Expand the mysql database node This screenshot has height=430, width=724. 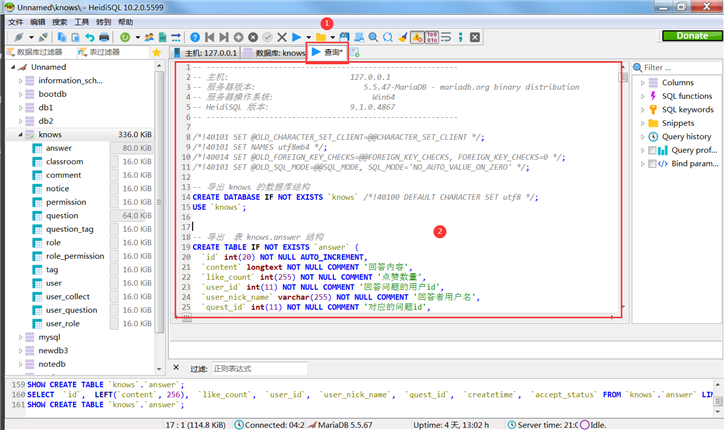20,337
